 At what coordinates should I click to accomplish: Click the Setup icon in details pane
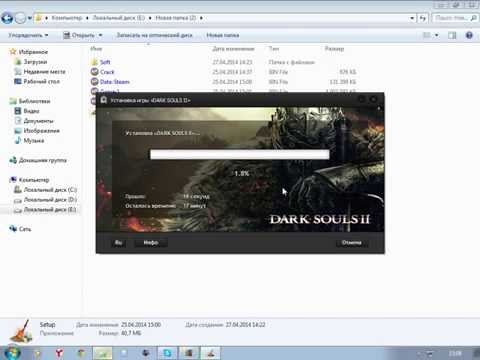click(21, 332)
